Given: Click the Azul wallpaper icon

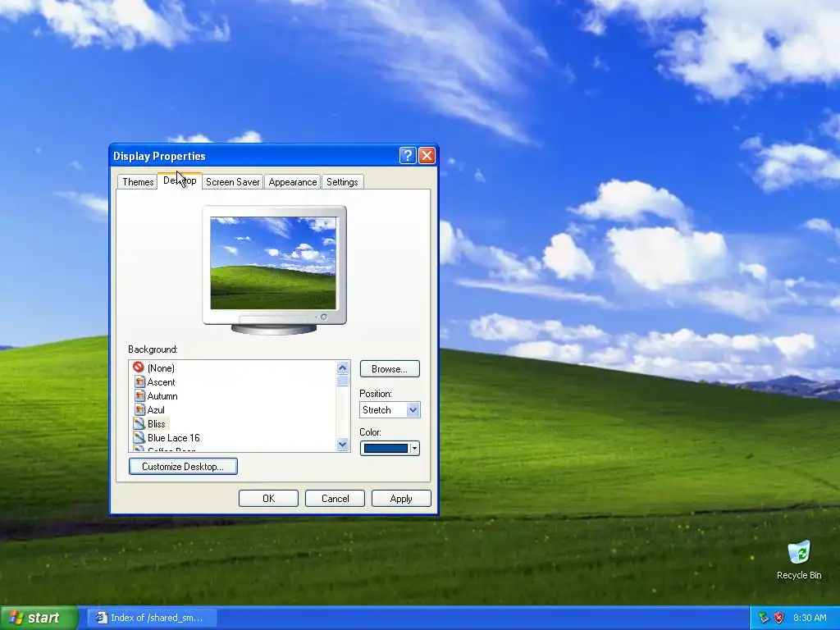Looking at the screenshot, I should click(139, 409).
